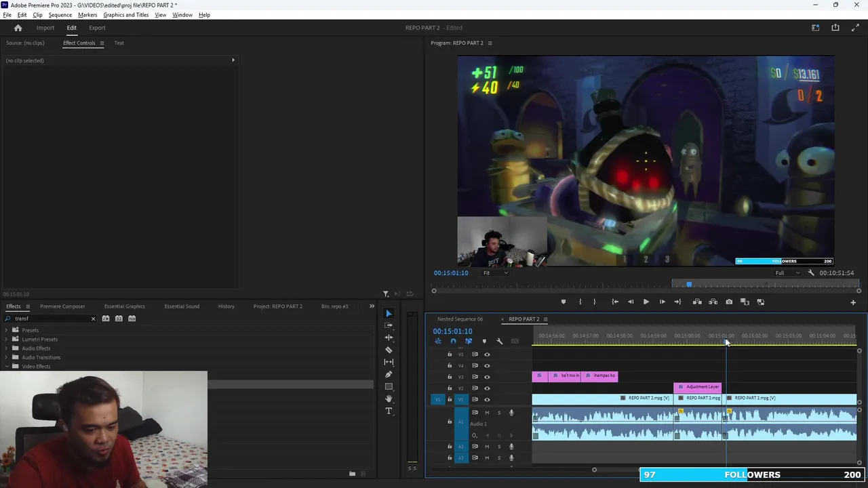Image resolution: width=868 pixels, height=488 pixels.
Task: Open the Full playback resolution dropdown
Action: [x=788, y=273]
